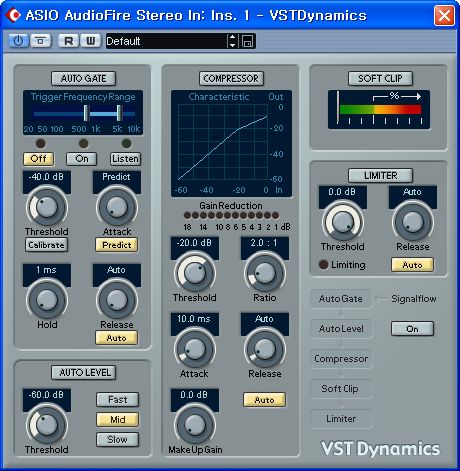Set trigger filter to On
The width and height of the screenshot is (460, 471).
click(x=82, y=159)
